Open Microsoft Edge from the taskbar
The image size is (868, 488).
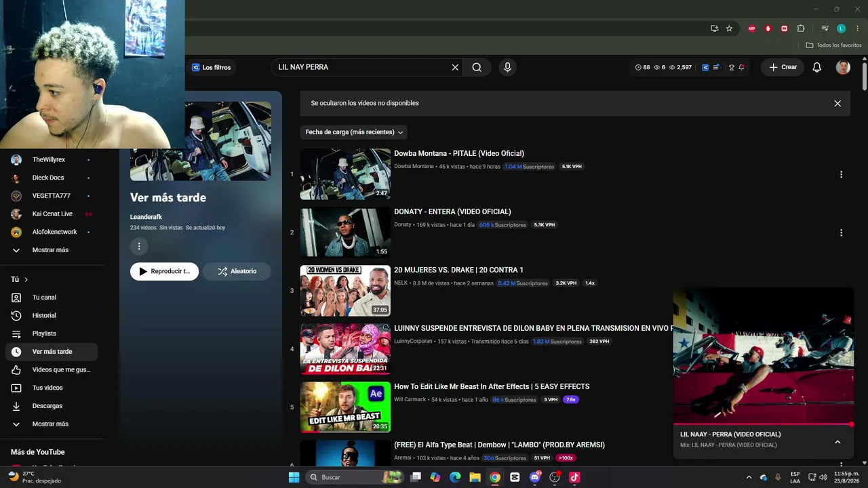[455, 477]
